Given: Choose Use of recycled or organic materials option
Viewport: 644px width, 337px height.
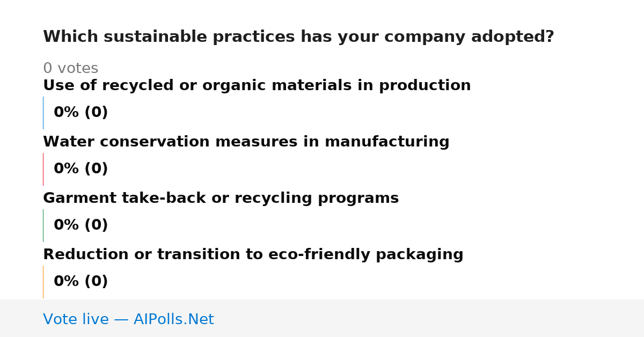Looking at the screenshot, I should click(x=257, y=86).
